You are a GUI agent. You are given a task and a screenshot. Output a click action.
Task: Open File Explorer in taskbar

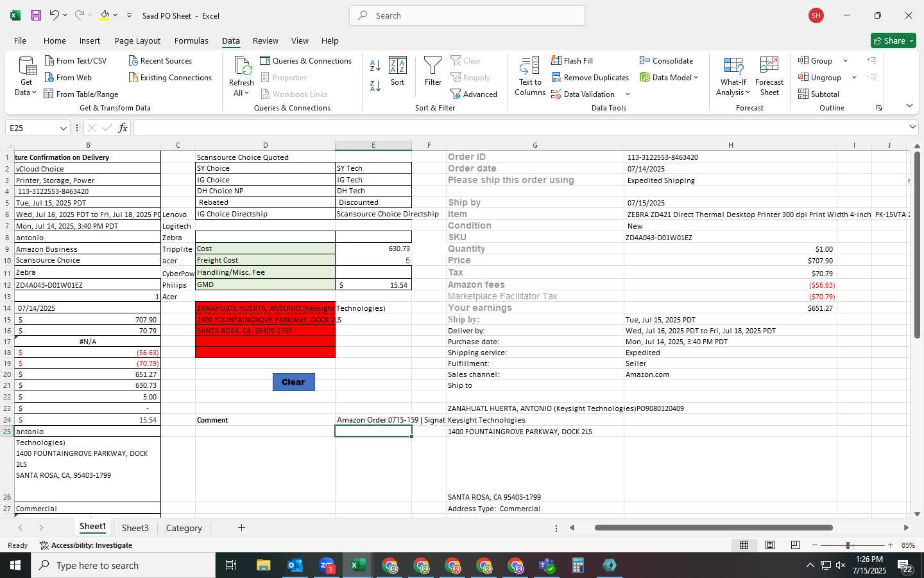click(x=263, y=565)
